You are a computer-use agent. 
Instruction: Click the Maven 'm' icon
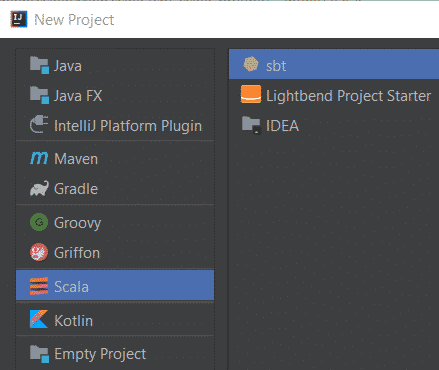[x=39, y=158]
